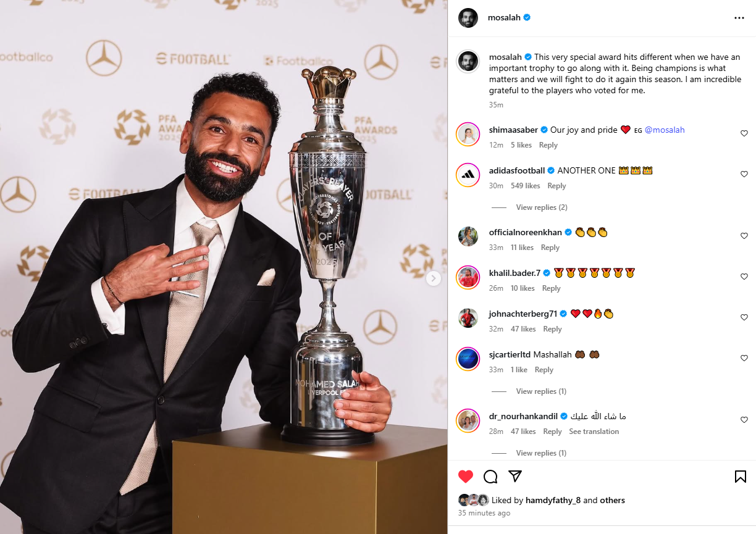Image resolution: width=756 pixels, height=534 pixels.
Task: Click the share paper plane icon
Action: click(x=515, y=476)
